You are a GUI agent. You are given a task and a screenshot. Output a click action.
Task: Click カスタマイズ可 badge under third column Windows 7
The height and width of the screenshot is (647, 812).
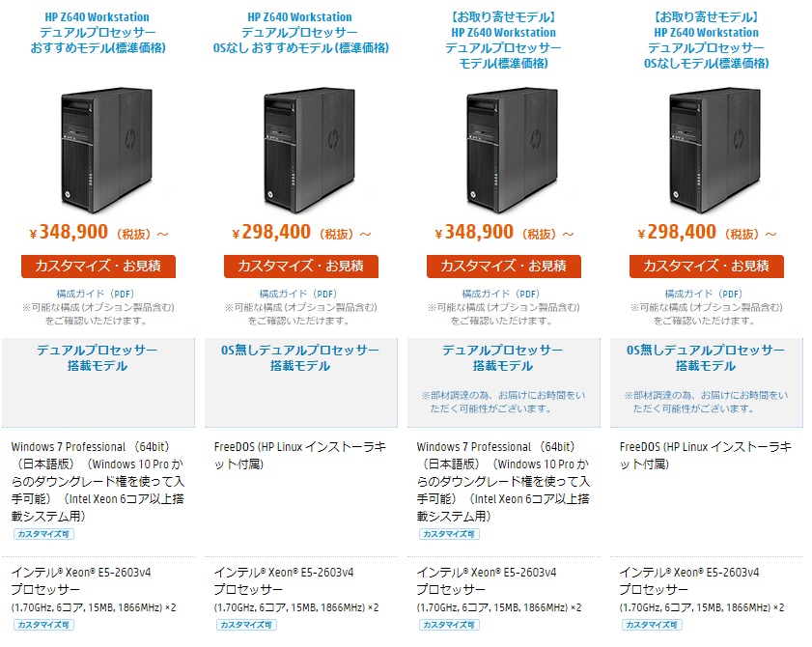[x=449, y=534]
